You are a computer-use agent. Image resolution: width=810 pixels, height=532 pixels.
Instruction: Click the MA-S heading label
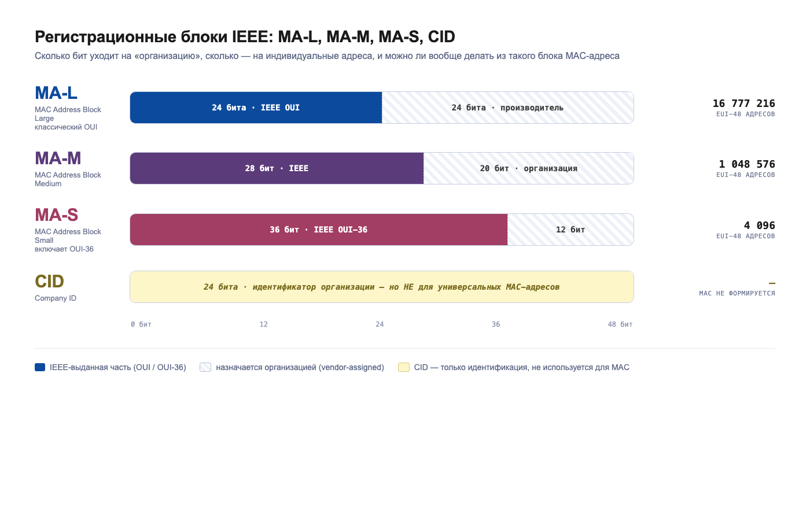(56, 215)
